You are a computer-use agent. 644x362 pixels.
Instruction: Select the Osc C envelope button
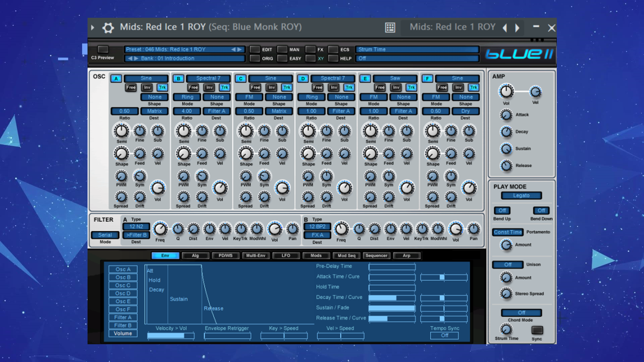[123, 285]
